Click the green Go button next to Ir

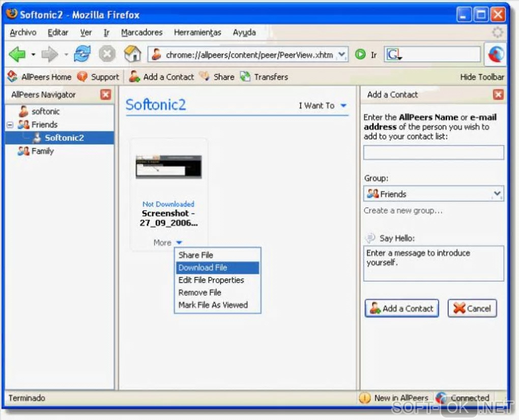[360, 54]
